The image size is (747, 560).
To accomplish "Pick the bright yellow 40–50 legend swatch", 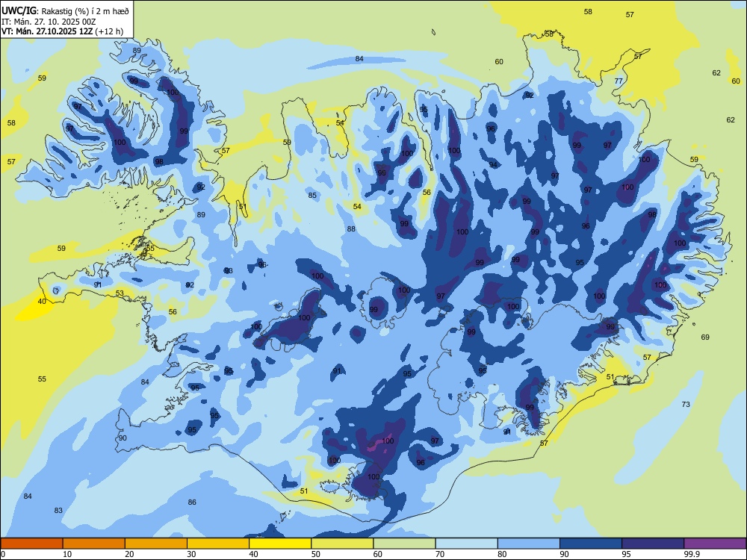I will coord(280,544).
